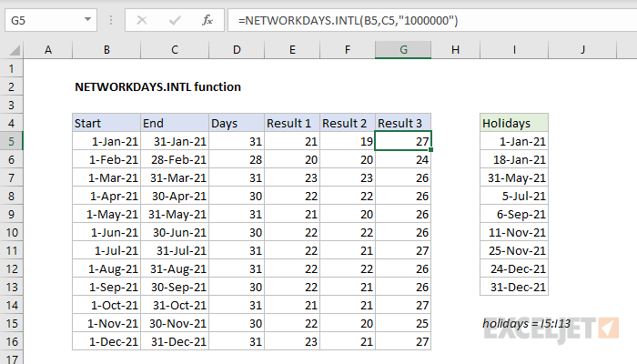Click the Cancel (X) formula icon

pyautogui.click(x=142, y=20)
